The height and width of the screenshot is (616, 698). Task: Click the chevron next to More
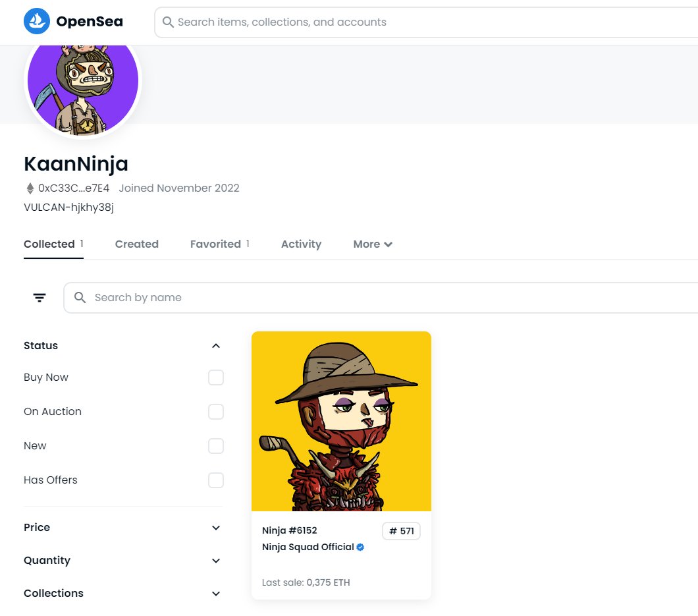(389, 244)
